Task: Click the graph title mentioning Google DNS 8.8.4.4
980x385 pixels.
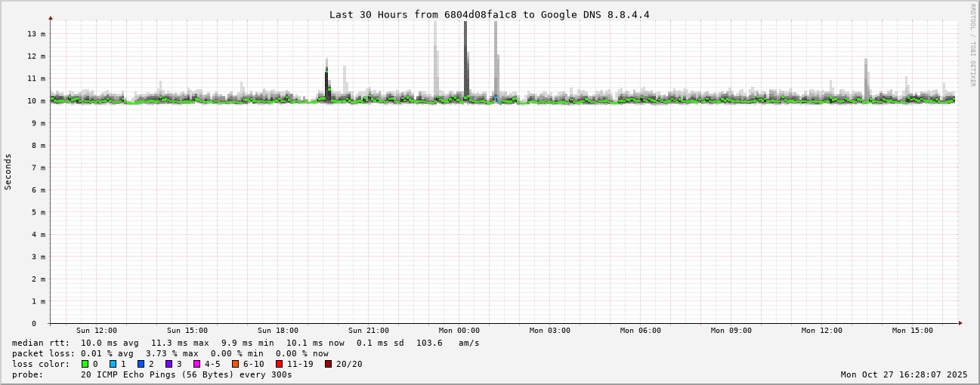Action: tap(489, 14)
